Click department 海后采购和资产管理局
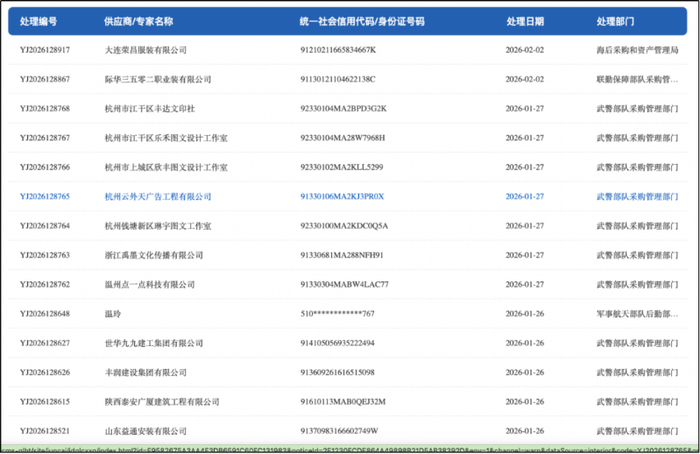This screenshot has height=454, width=700. 638,50
